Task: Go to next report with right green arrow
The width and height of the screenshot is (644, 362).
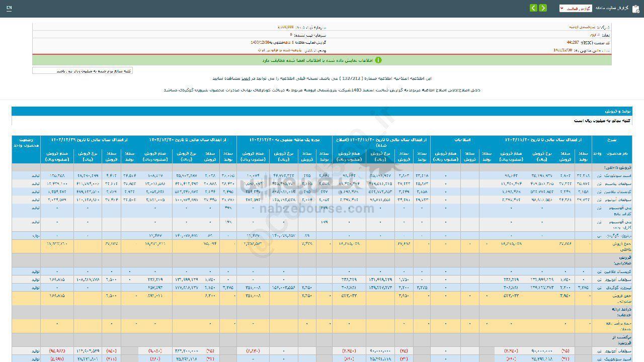Action: click(x=543, y=8)
